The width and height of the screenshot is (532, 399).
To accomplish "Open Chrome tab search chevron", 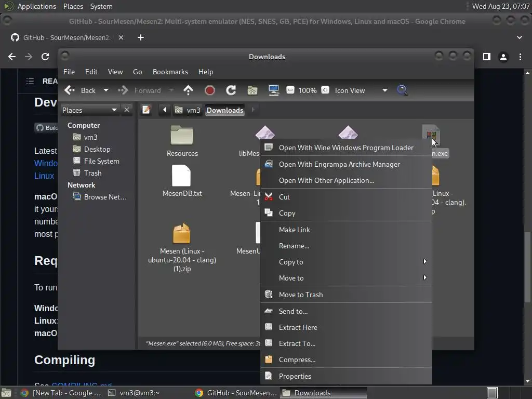I will [520, 37].
